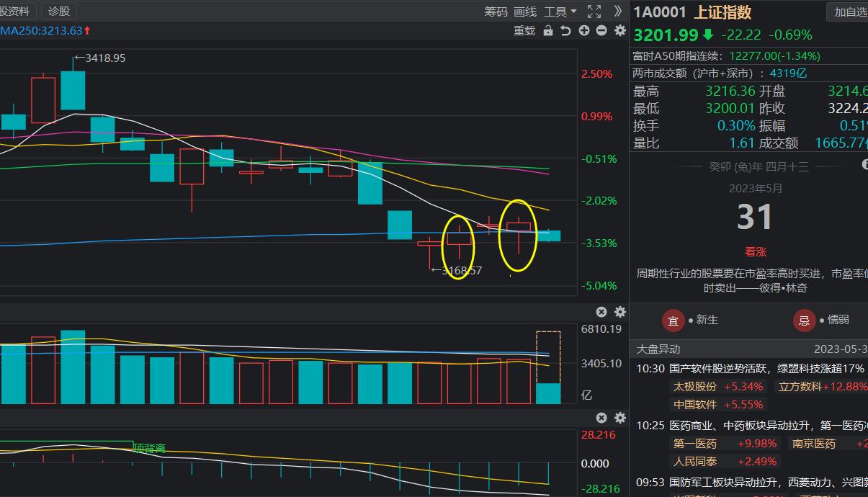Open the 筹码 chip distribution view
868x497 pixels.
coord(496,12)
